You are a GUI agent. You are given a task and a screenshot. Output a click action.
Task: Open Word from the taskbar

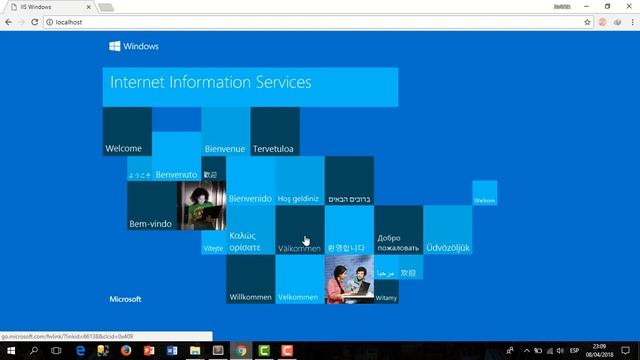[x=172, y=351]
